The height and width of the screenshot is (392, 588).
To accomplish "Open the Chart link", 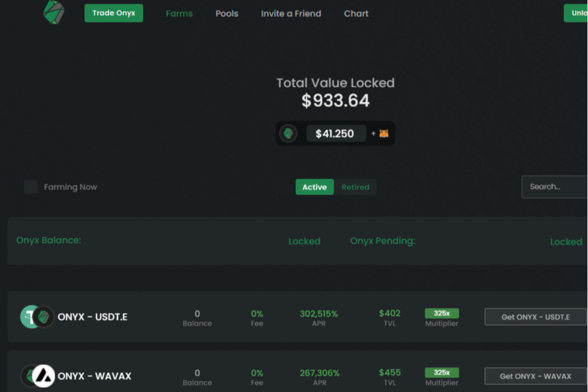I will point(356,14).
